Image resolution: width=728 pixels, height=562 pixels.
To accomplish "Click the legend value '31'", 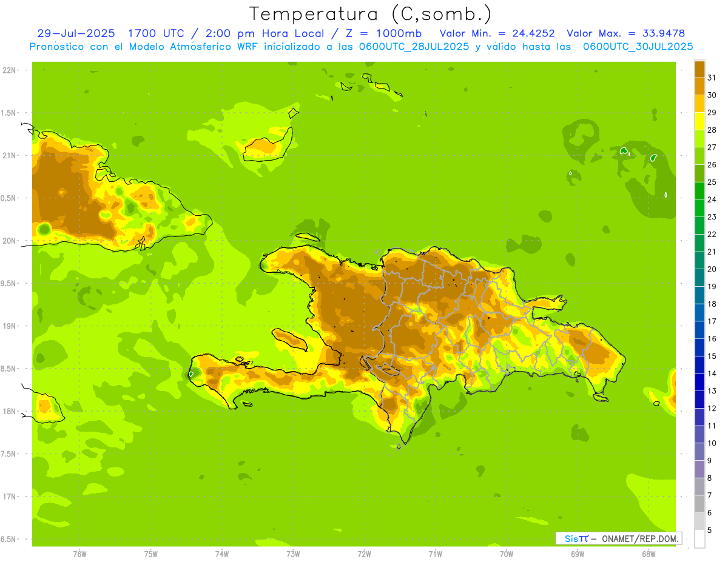I will [x=712, y=78].
